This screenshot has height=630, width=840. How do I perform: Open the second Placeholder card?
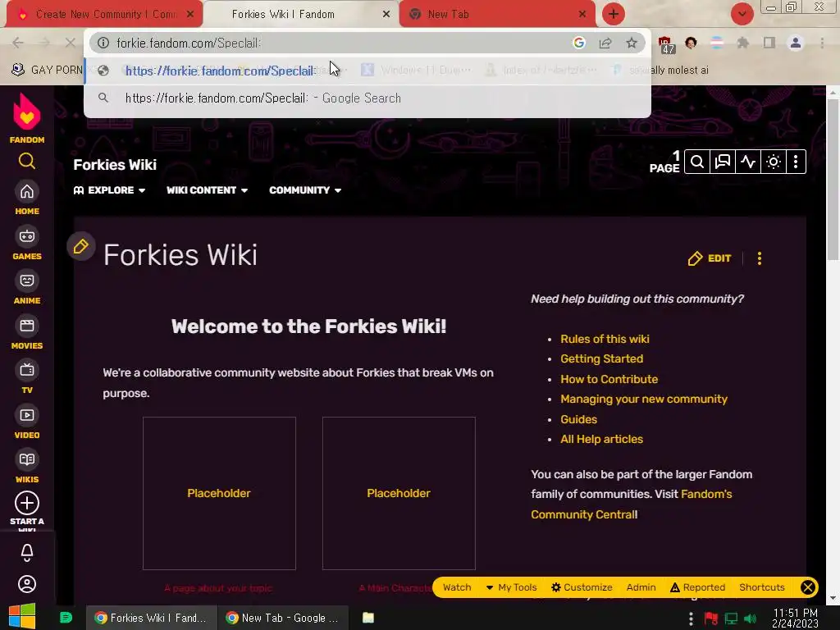[x=399, y=493]
